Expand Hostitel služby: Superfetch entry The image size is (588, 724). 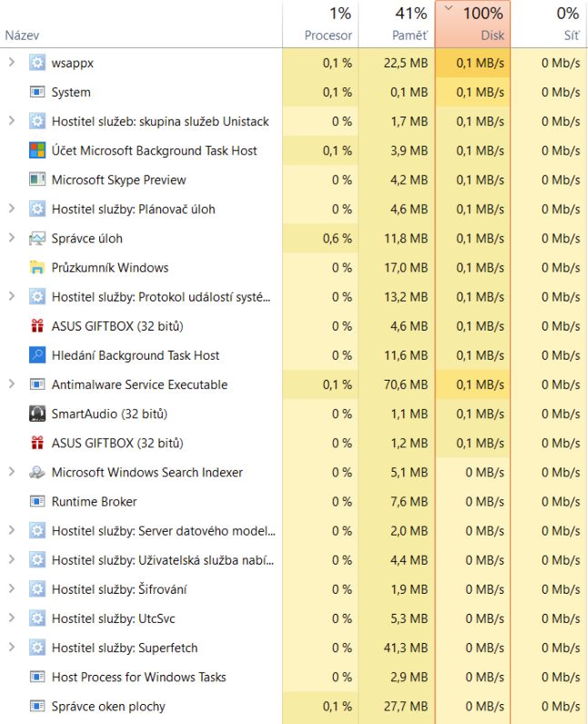point(12,647)
